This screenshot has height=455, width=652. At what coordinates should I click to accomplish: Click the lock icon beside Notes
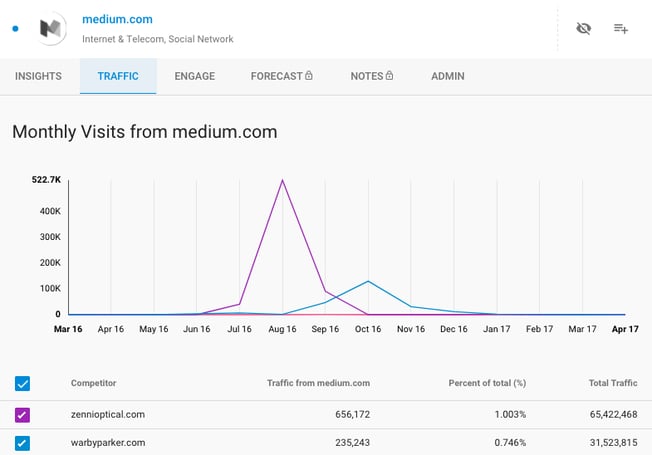[389, 75]
